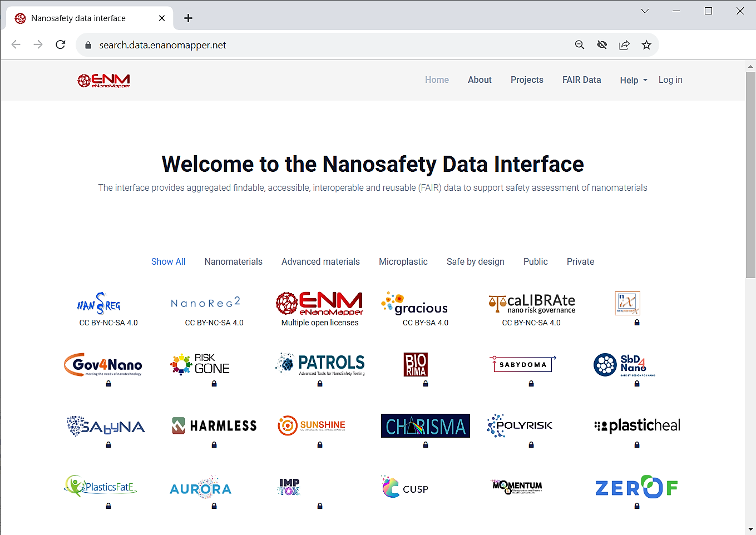Open the browser zoom magnifier icon

[x=580, y=45]
